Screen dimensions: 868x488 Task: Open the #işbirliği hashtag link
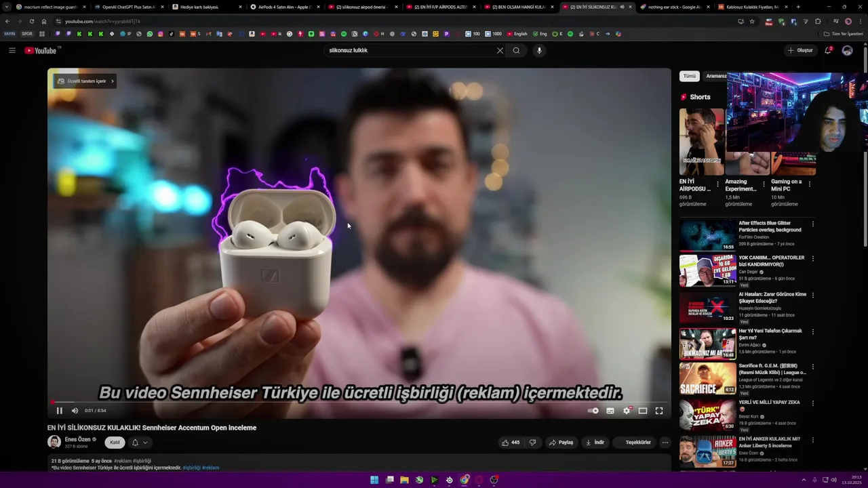pyautogui.click(x=191, y=468)
